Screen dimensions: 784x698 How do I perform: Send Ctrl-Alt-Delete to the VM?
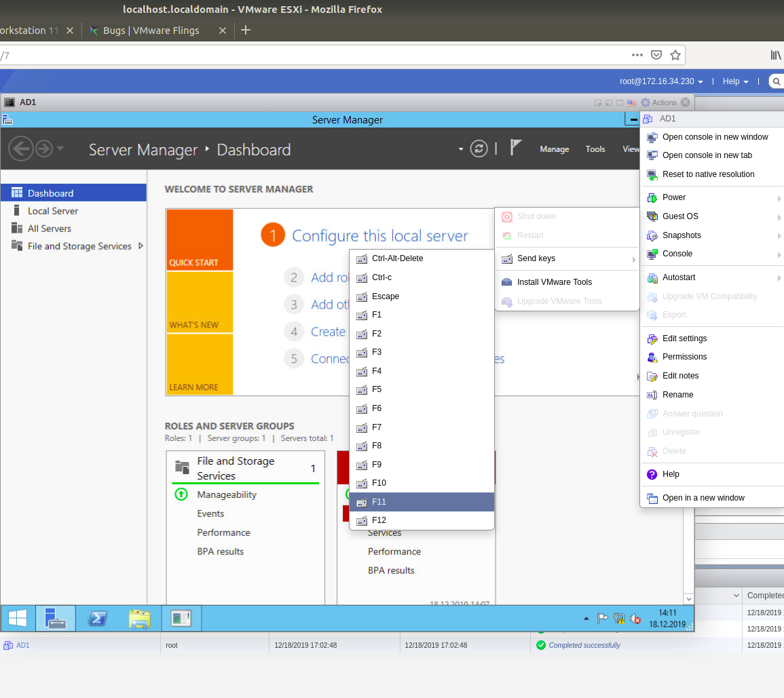398,258
